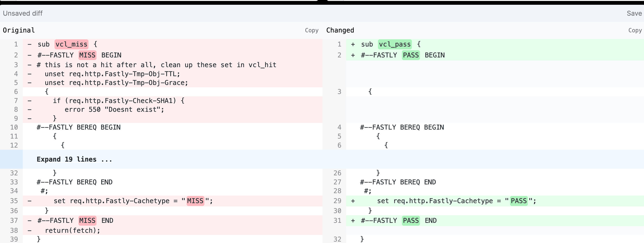Expand the 19 hidden lines
Image resolution: width=644 pixels, height=243 pixels.
click(x=74, y=159)
